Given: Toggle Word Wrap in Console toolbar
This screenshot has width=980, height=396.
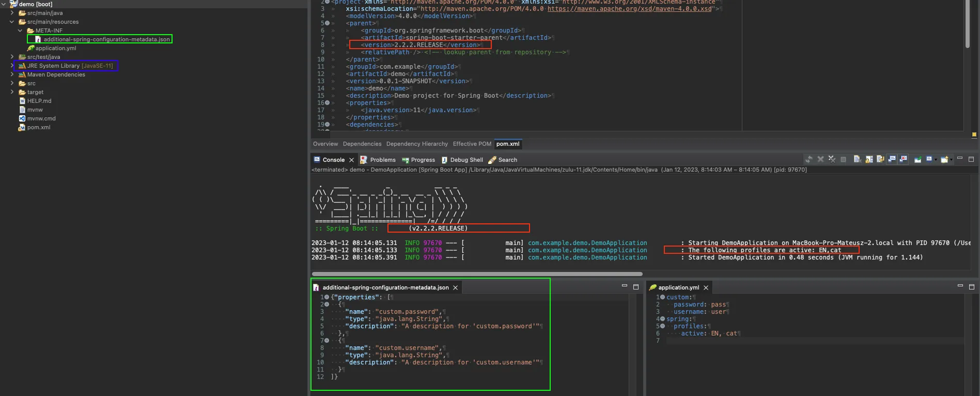Looking at the screenshot, I should (x=880, y=159).
